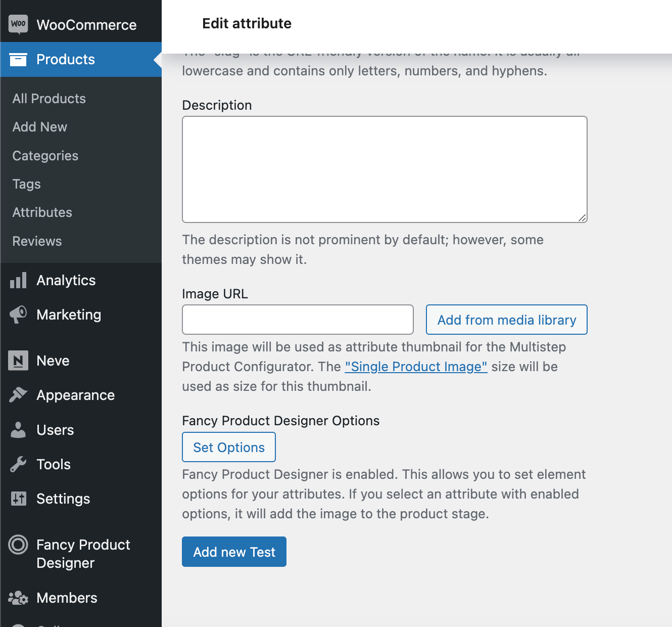Open Tags submenu item
The width and height of the screenshot is (672, 627).
pyautogui.click(x=26, y=184)
